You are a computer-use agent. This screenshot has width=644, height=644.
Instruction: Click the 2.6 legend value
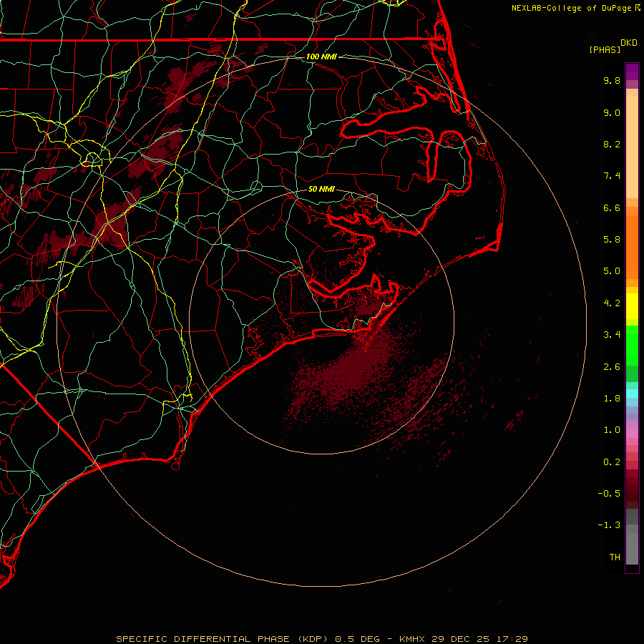click(x=612, y=367)
